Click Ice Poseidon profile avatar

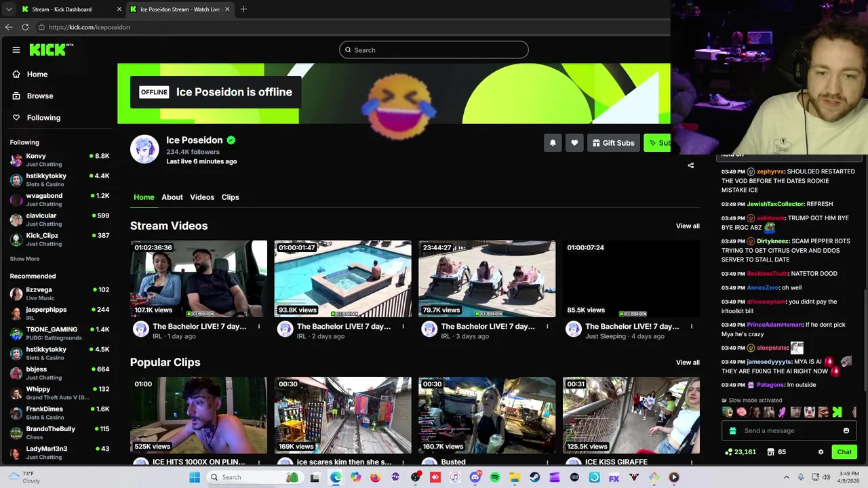(144, 150)
